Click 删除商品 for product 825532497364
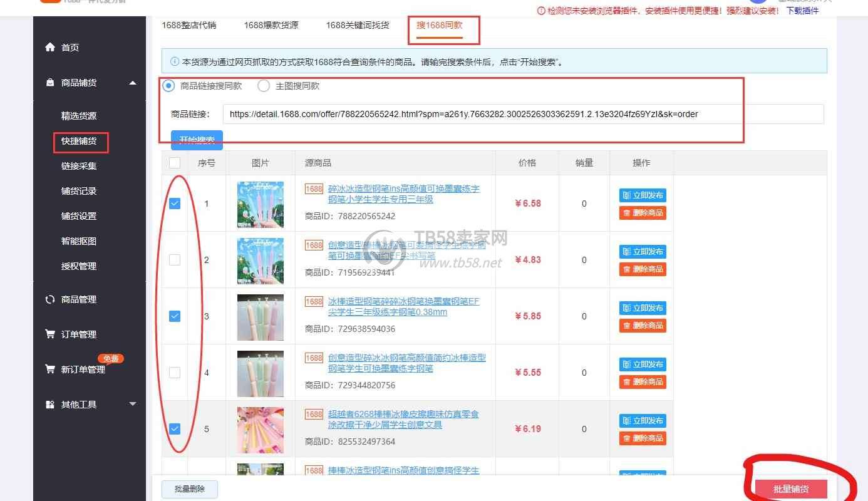The height and width of the screenshot is (501, 868). [643, 438]
